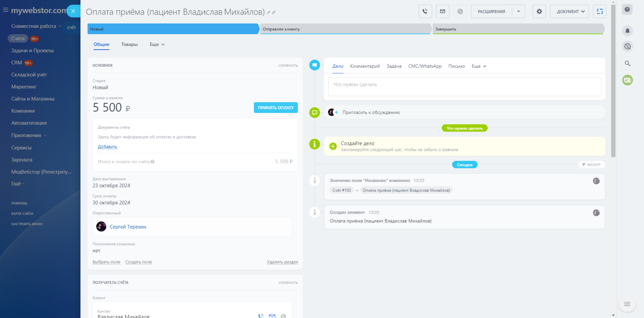Click phone icon for contact Владислав Михайлов
This screenshot has width=644, height=318.
tap(261, 316)
